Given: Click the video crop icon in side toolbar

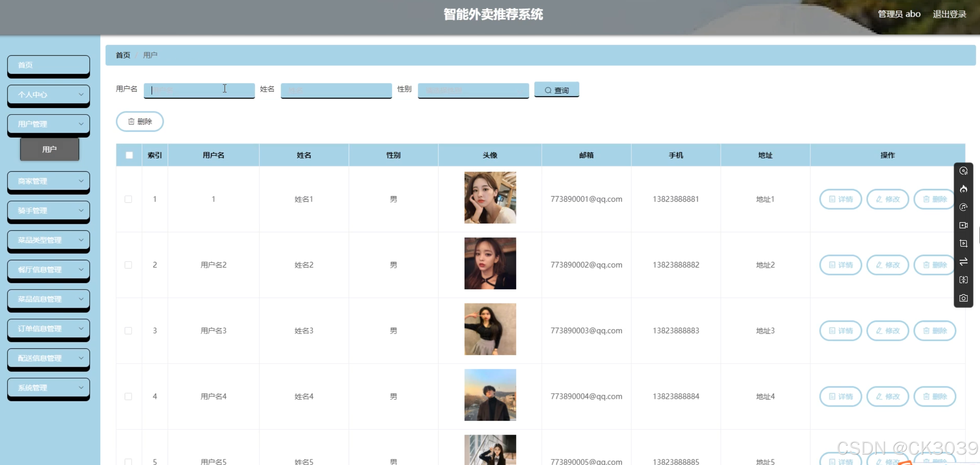Looking at the screenshot, I should (x=963, y=244).
